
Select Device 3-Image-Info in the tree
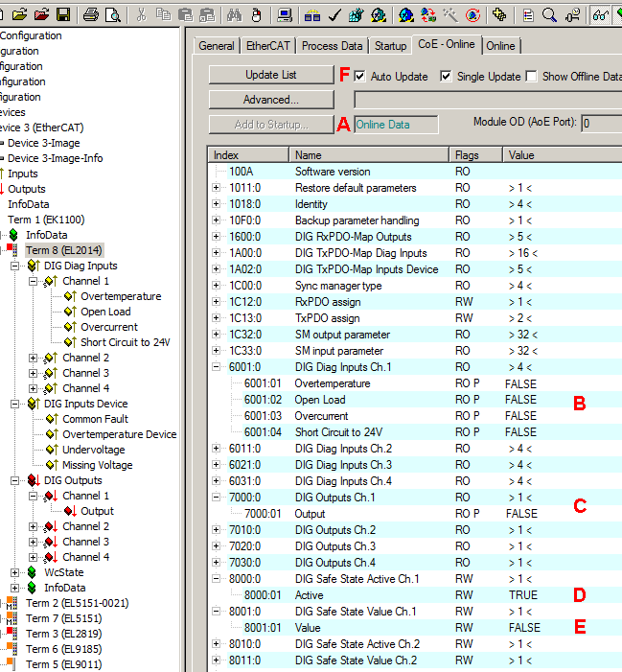pyautogui.click(x=56, y=158)
